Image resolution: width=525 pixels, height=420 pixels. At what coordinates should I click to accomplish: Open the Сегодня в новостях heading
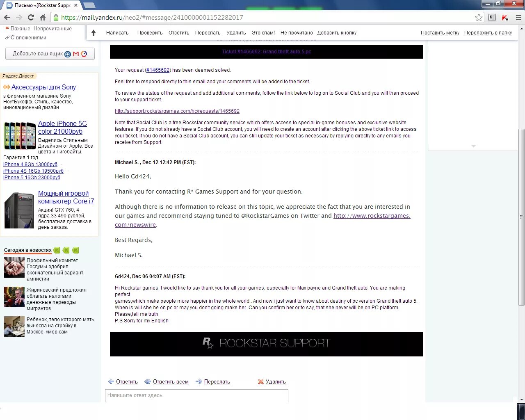coord(28,250)
